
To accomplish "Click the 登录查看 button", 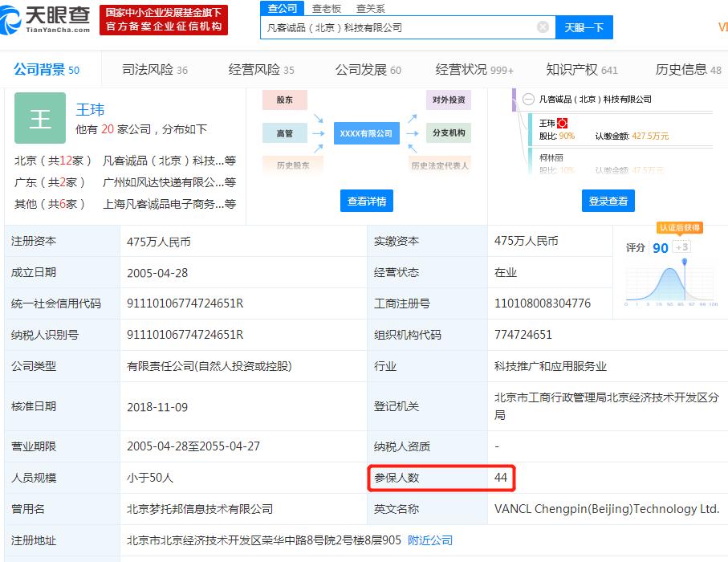I will coord(608,201).
